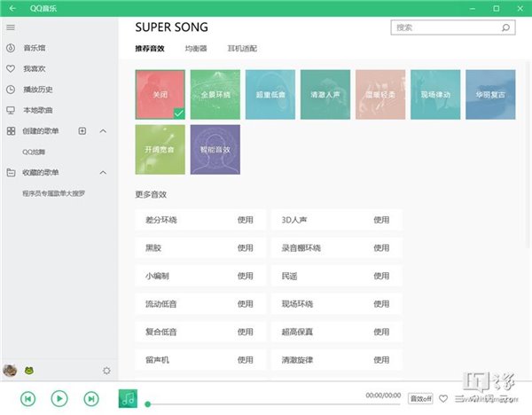
Task: Open 音乐馆 in the sidebar
Action: (35, 48)
